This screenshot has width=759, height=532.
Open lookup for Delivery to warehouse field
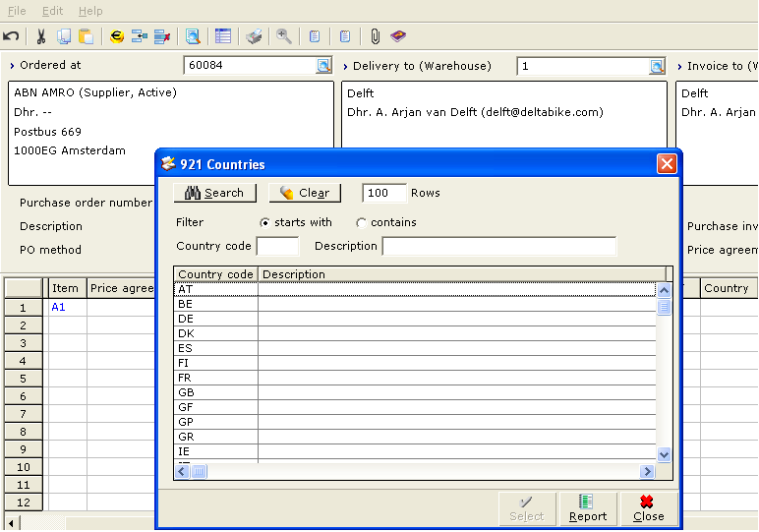pyautogui.click(x=657, y=66)
